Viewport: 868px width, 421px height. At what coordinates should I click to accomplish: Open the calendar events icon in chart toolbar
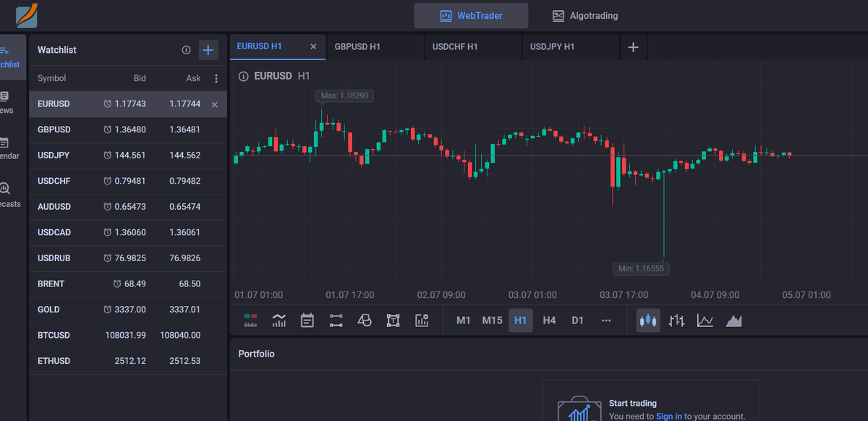pyautogui.click(x=307, y=320)
